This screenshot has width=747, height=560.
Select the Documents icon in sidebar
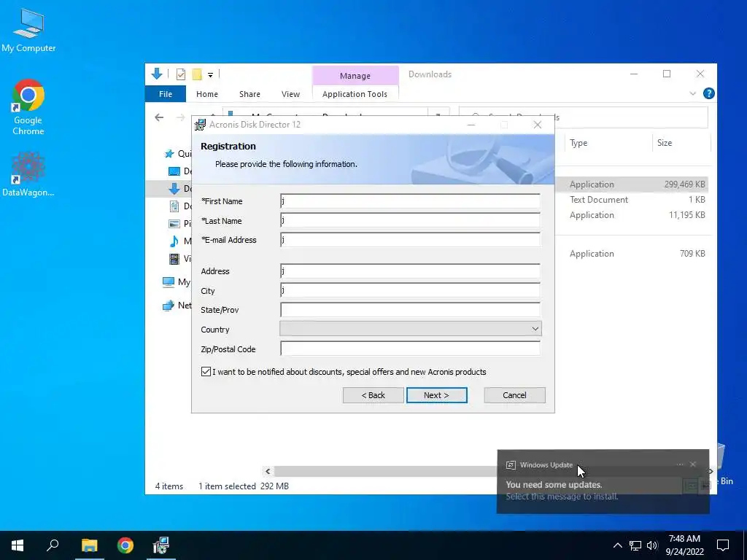[174, 206]
